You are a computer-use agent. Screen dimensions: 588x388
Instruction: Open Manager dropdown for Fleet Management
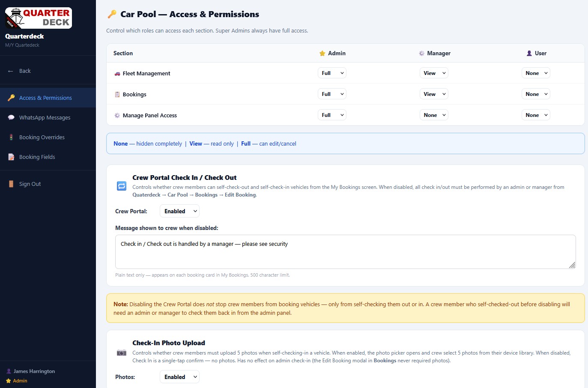434,73
